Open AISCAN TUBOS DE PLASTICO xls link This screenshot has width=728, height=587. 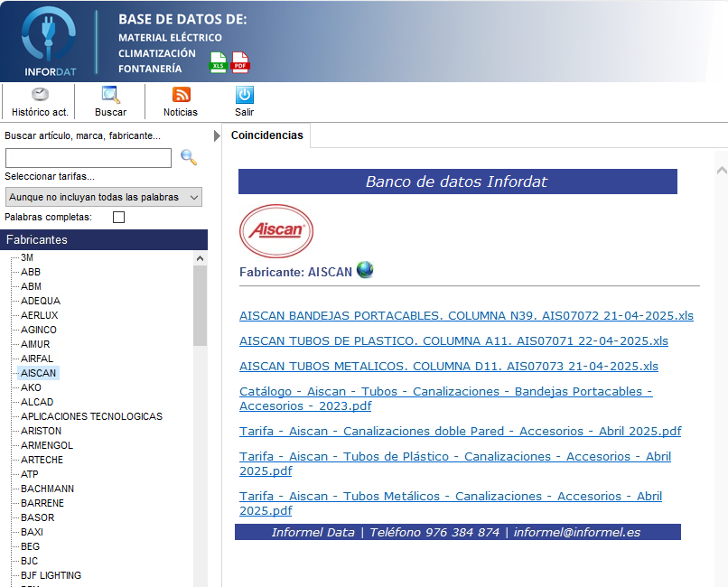point(453,340)
